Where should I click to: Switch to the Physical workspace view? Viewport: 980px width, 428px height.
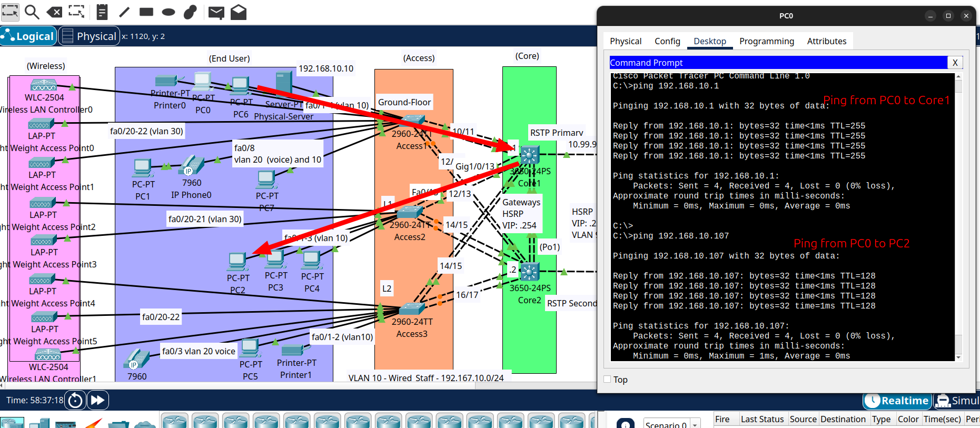point(89,36)
